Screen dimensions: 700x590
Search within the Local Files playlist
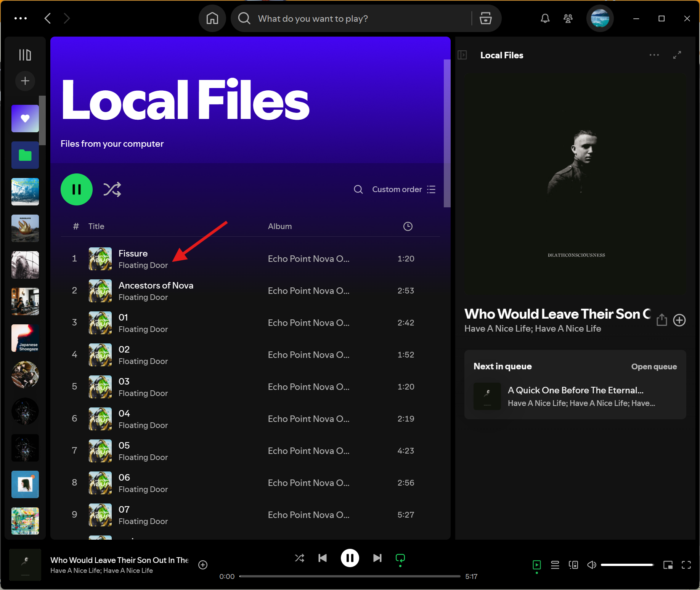click(358, 189)
